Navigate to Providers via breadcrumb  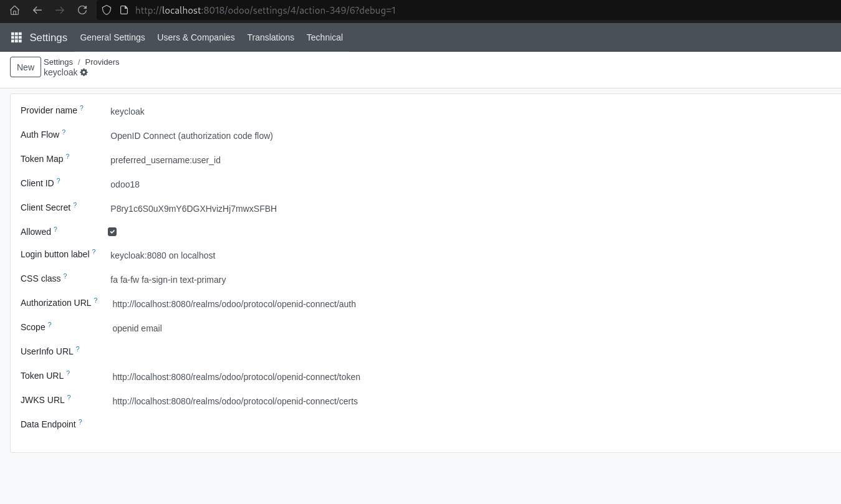102,62
